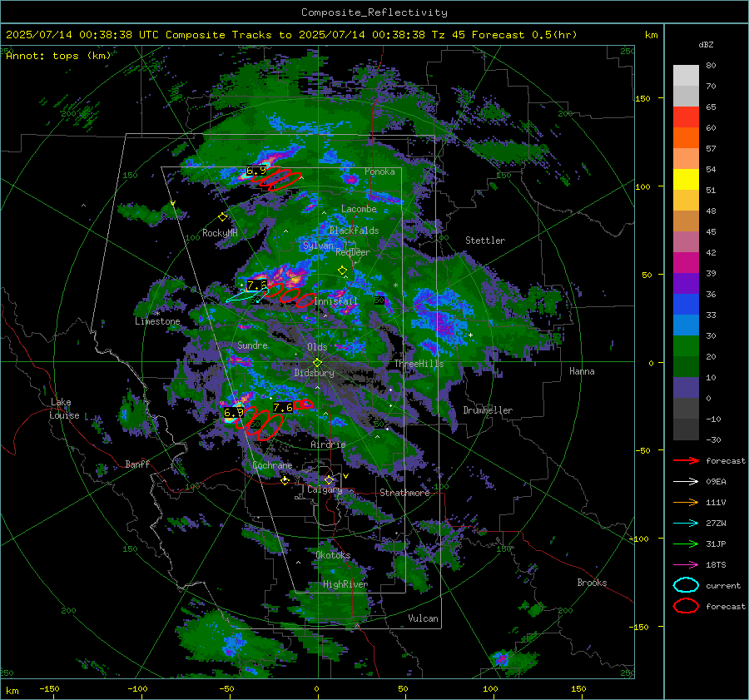Click the Vulcan city label
The height and width of the screenshot is (700, 749).
tap(424, 618)
